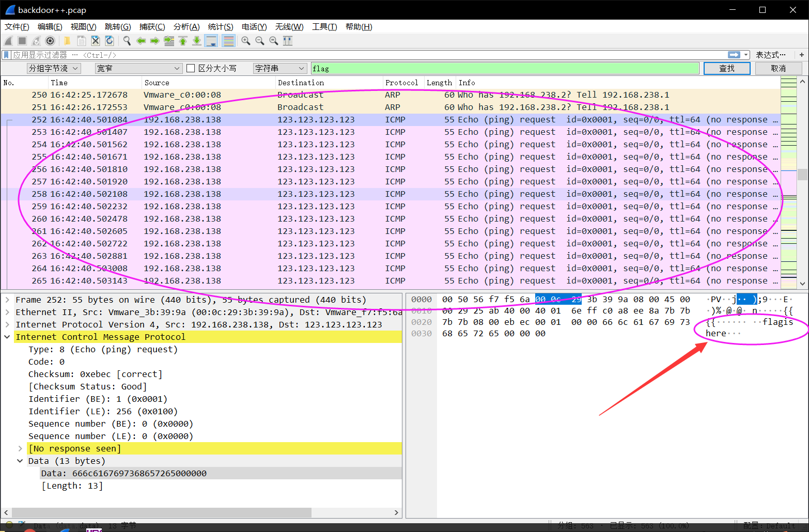Open the 统计(S) menu
This screenshot has height=532, width=809.
pyautogui.click(x=221, y=26)
